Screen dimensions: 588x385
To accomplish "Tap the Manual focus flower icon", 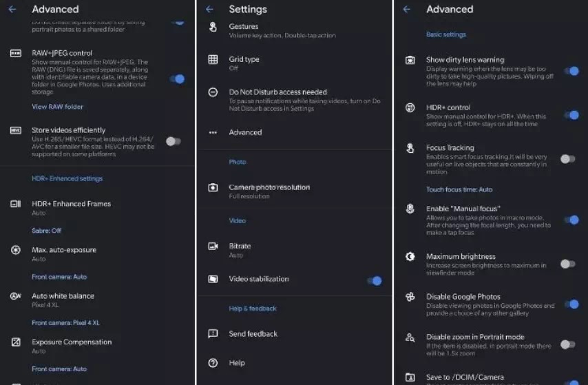I will 410,209.
